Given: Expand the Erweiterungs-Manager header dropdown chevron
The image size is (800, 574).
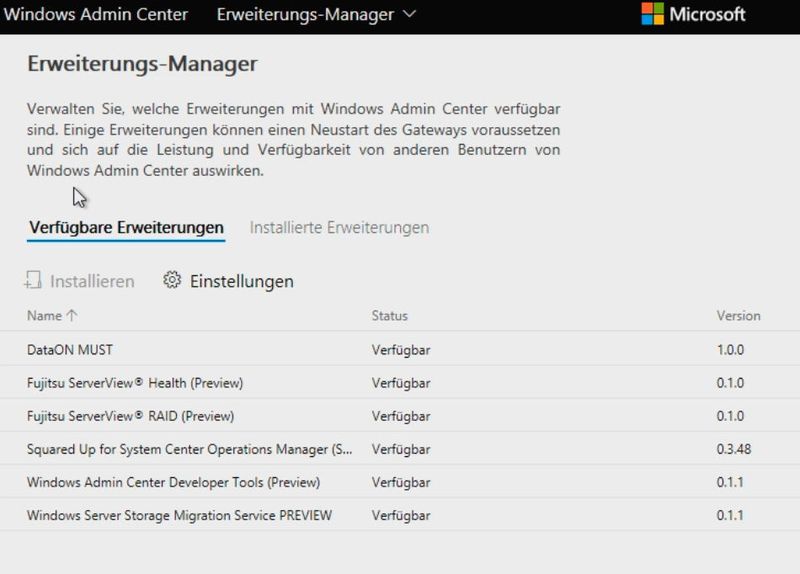Looking at the screenshot, I should (x=410, y=14).
